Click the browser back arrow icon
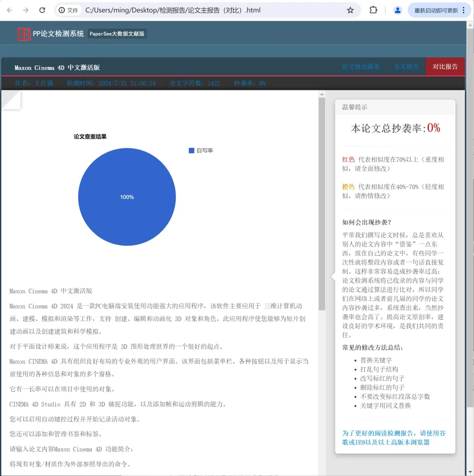474x476 pixels. (10, 10)
